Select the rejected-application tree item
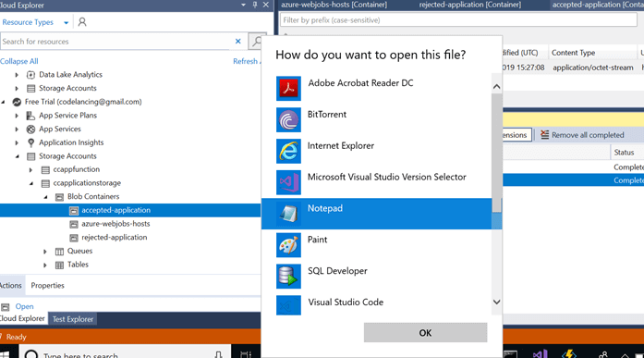This screenshot has height=358, width=644. [x=114, y=238]
